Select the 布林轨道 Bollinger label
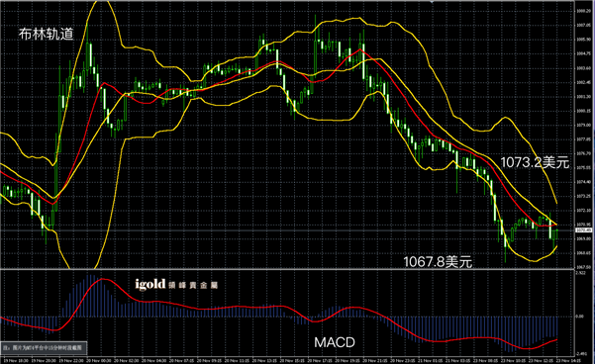595x364 pixels. pos(46,34)
